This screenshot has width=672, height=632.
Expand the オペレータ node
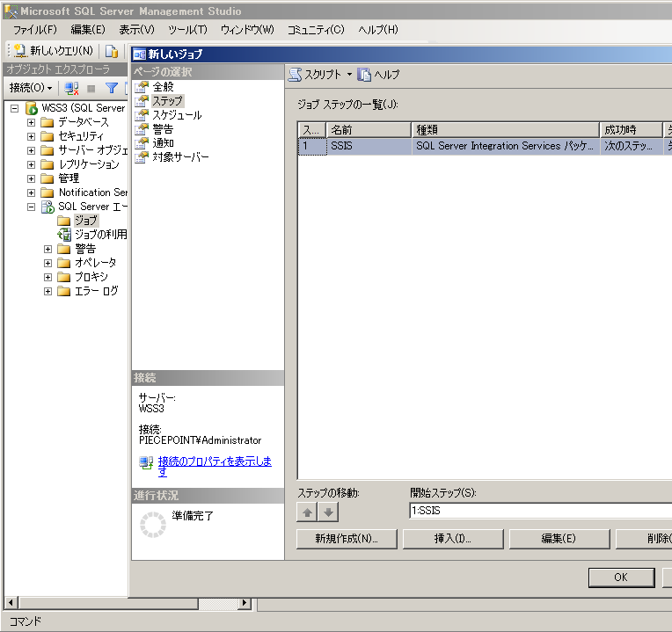coord(47,263)
